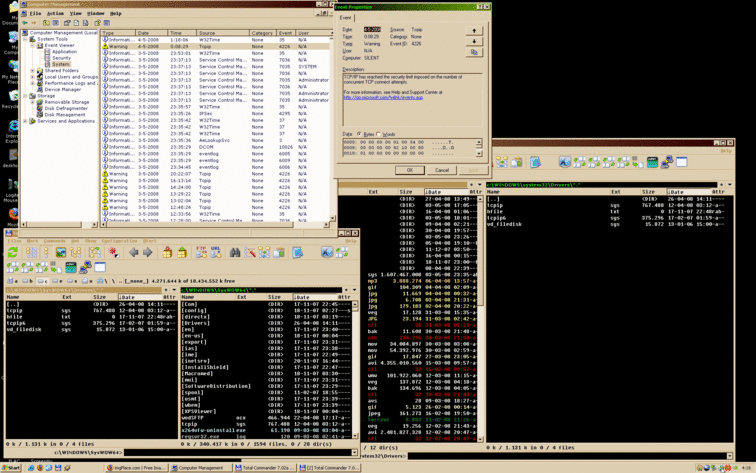
Task: Click the back arrow in Total Commander toolbar
Action: tap(134, 252)
